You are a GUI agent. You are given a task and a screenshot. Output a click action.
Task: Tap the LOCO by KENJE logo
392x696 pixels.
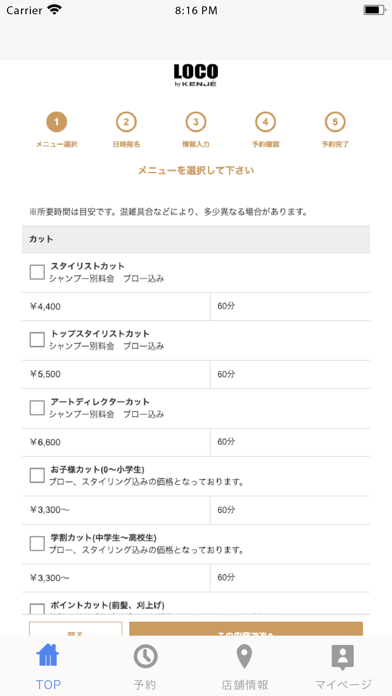[196, 75]
